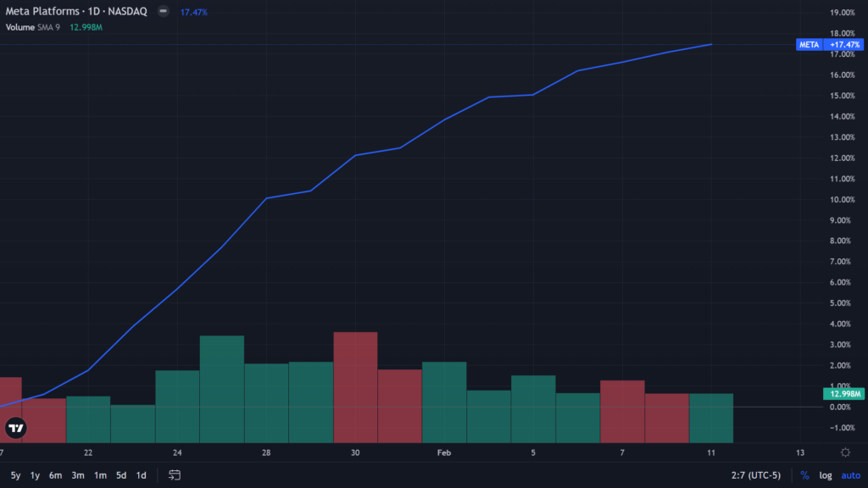
Task: Select the 1y time range
Action: point(35,475)
